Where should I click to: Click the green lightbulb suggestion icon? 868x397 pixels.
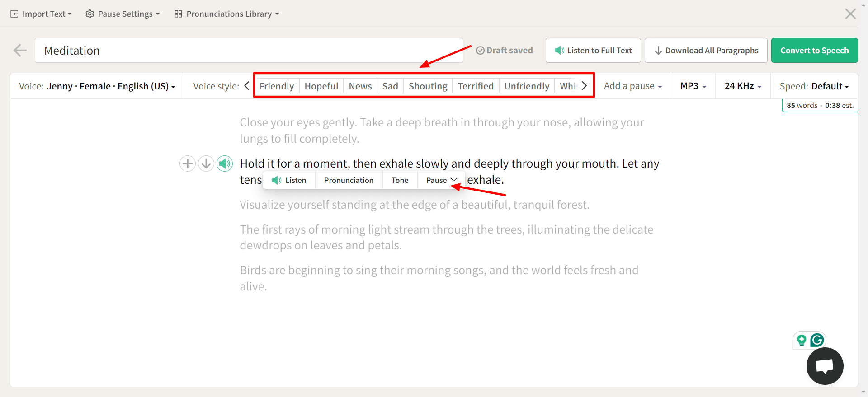click(802, 340)
